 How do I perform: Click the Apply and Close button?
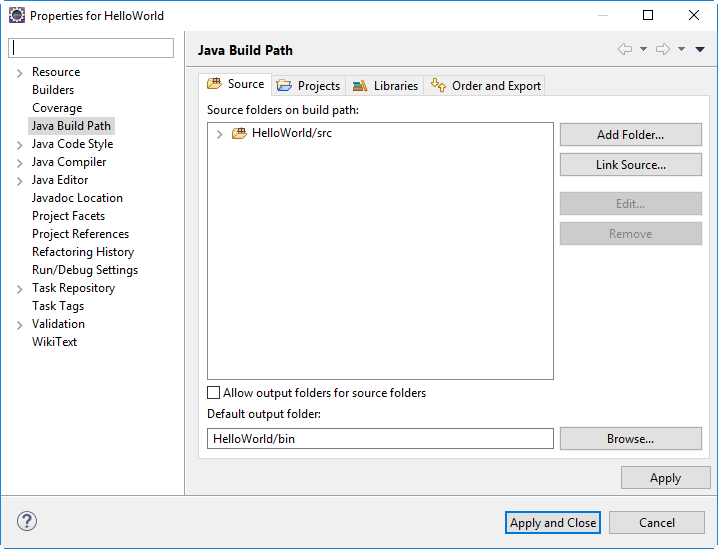(553, 522)
